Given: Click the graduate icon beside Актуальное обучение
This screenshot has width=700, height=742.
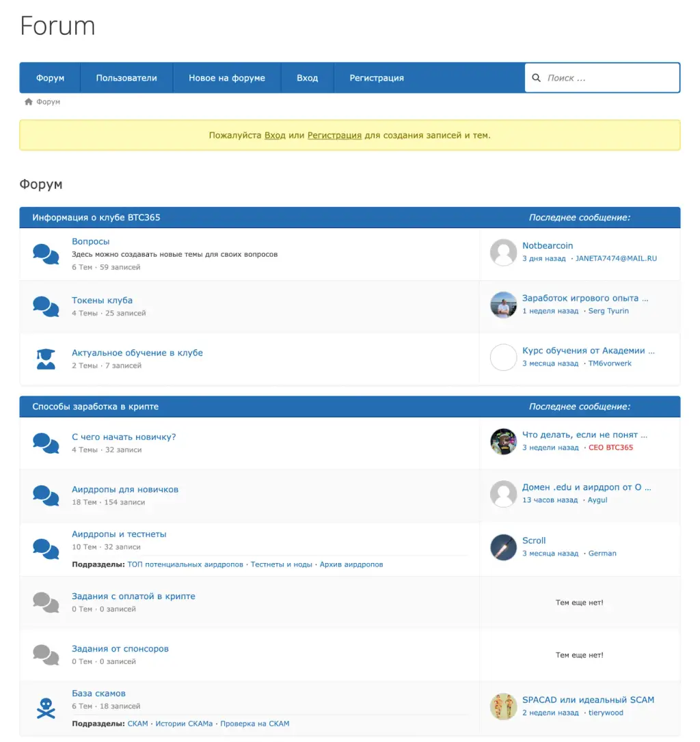Looking at the screenshot, I should pos(46,359).
